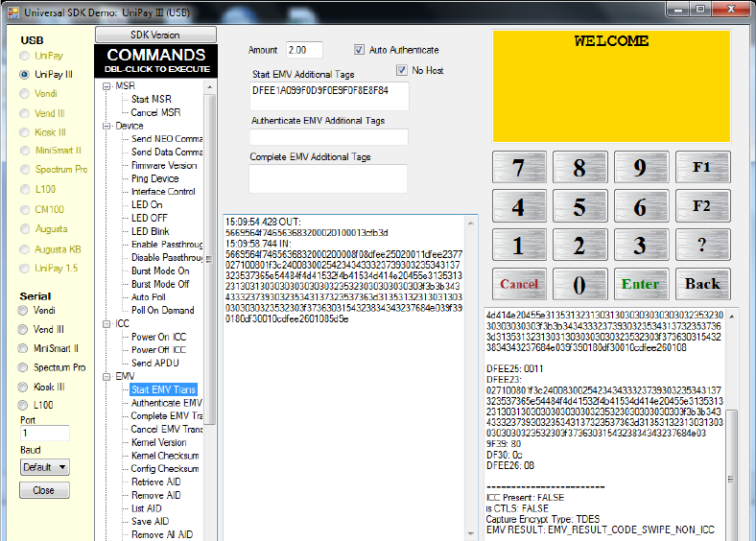The width and height of the screenshot is (756, 541).
Task: Select the MiniSmart II USB option
Action: (x=24, y=151)
